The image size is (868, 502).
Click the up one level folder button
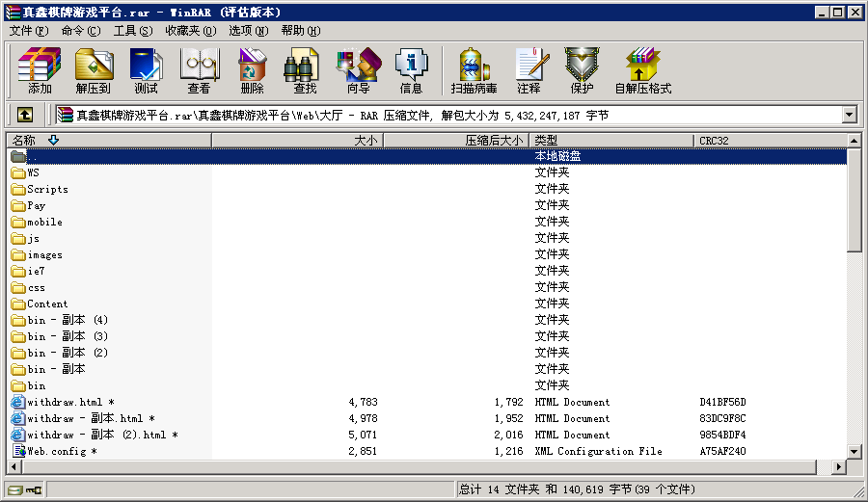pos(25,115)
